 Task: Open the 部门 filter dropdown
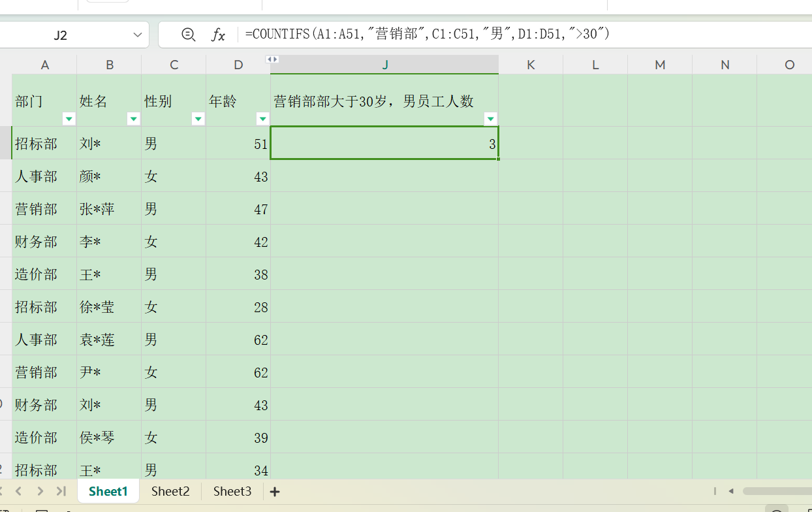[69, 119]
